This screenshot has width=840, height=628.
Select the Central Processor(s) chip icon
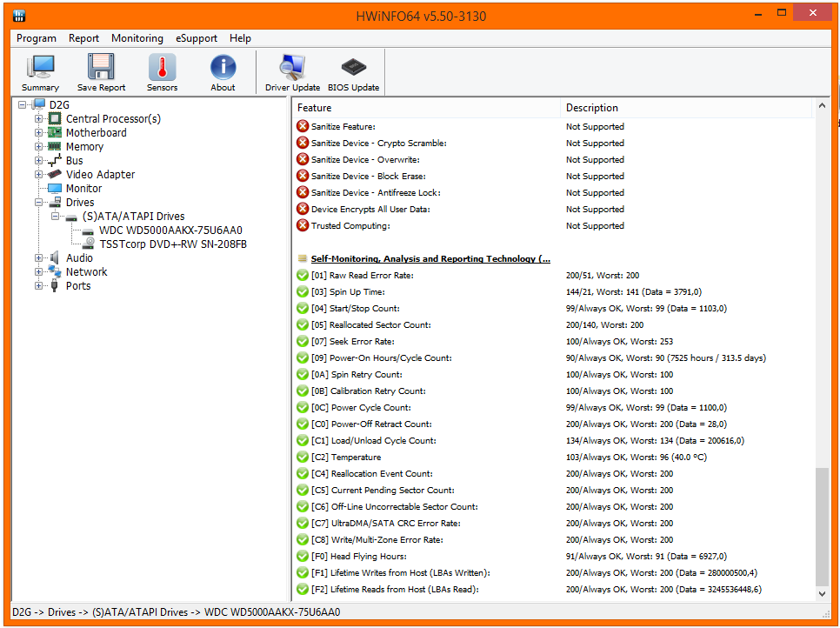(x=55, y=118)
